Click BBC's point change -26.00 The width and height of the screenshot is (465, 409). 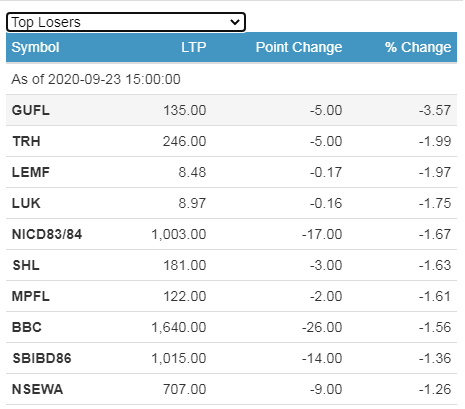tap(322, 327)
